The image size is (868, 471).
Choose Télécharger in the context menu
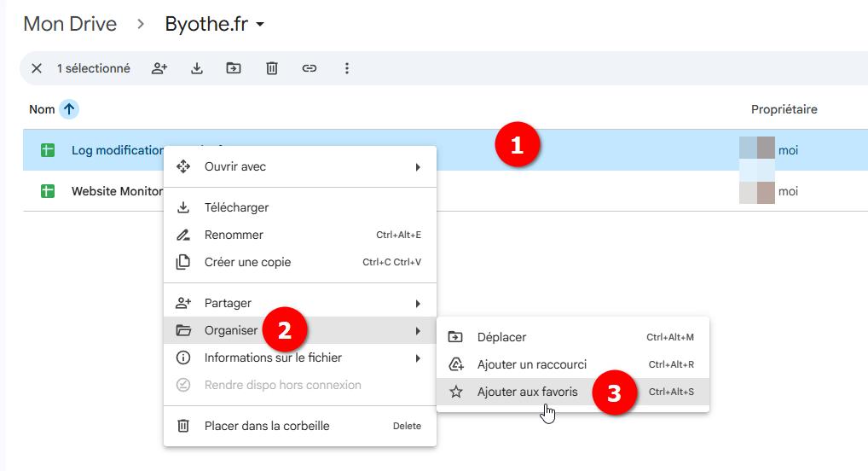point(300,207)
